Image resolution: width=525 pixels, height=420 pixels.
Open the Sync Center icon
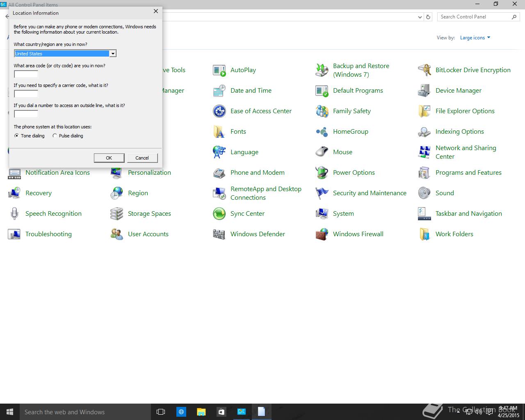coord(219,214)
